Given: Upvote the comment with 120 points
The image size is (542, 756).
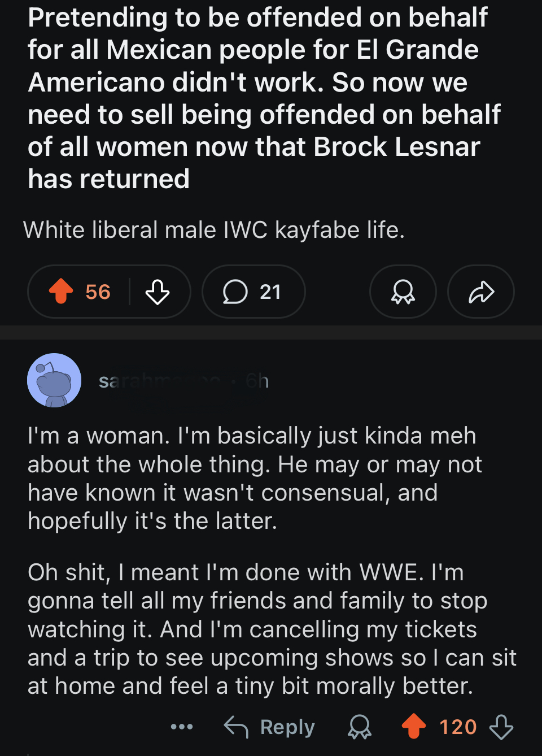Looking at the screenshot, I should pyautogui.click(x=414, y=727).
